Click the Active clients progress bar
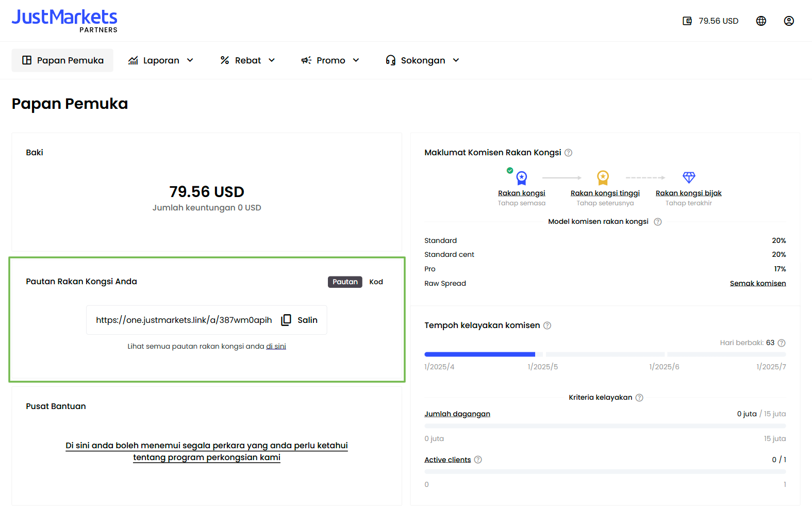Viewport: 812px width, 522px height. (x=605, y=472)
